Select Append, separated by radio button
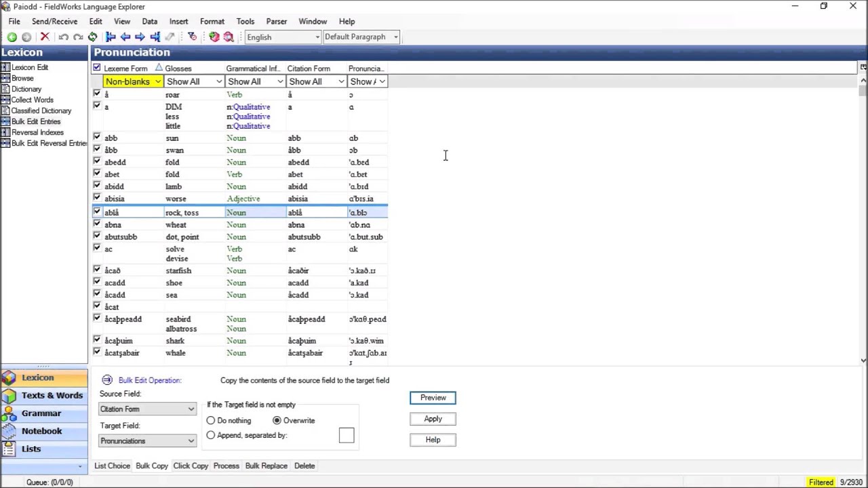This screenshot has height=488, width=868. 211,435
